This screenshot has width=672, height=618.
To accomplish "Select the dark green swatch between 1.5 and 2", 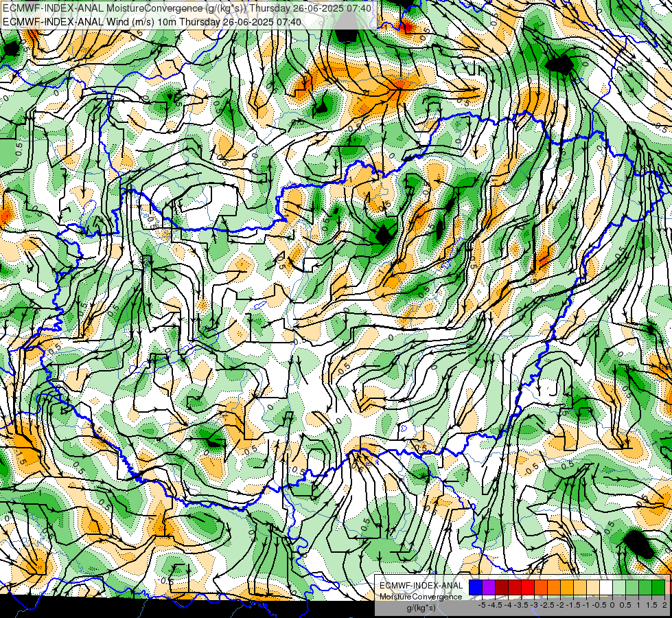I will (658, 587).
